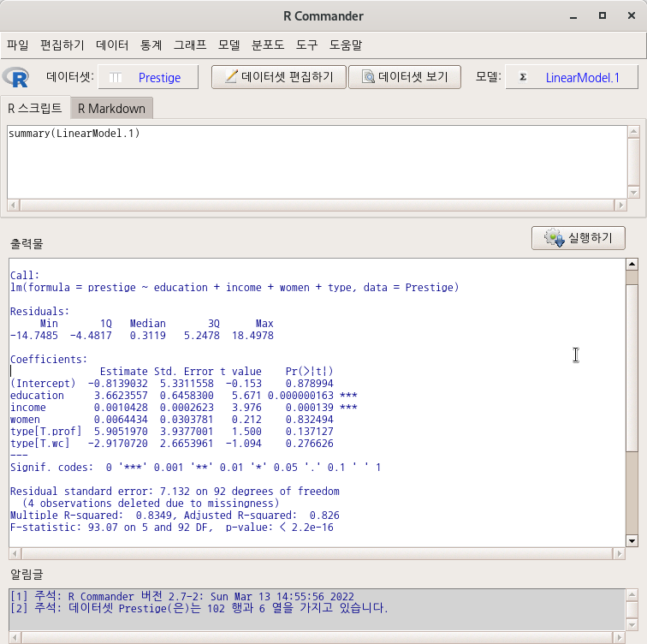Click the sigma icon beside LinearModel.1
Viewport: 647px width, 644px height.
523,77
